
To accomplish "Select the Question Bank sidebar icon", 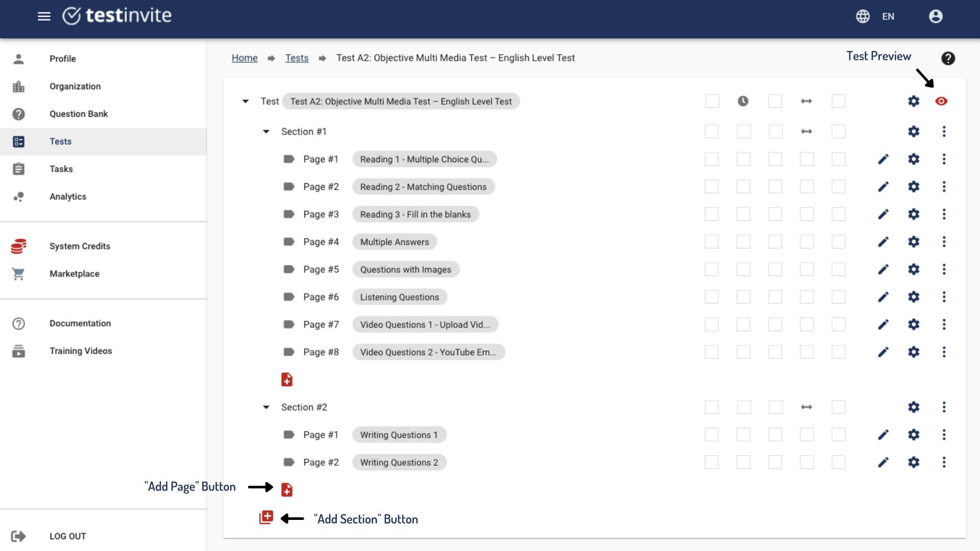I will click(x=19, y=114).
